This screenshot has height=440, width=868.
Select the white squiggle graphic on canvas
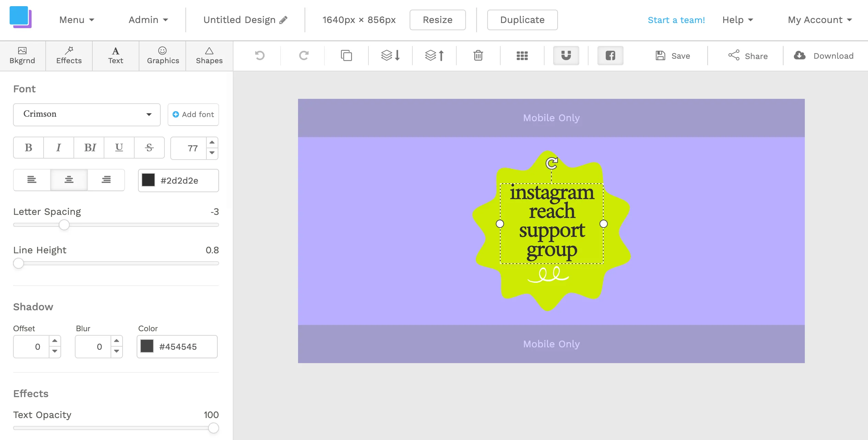[x=548, y=275]
